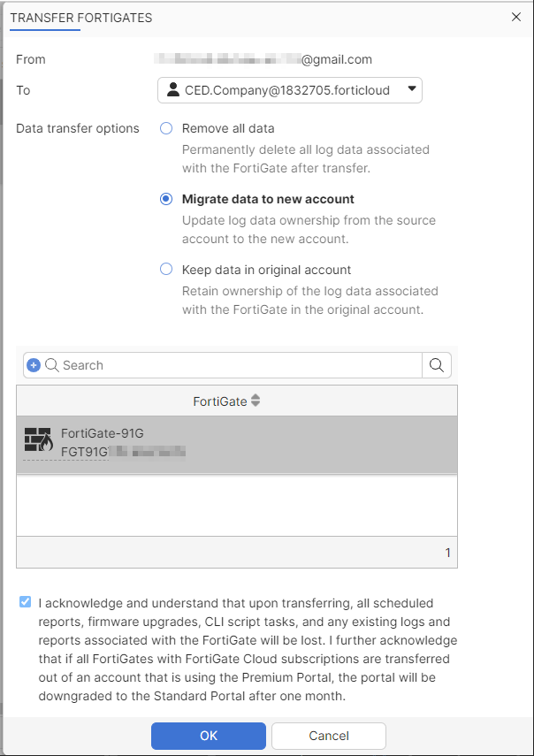
Task: Select the Keep data in original account option
Action: pyautogui.click(x=165, y=270)
